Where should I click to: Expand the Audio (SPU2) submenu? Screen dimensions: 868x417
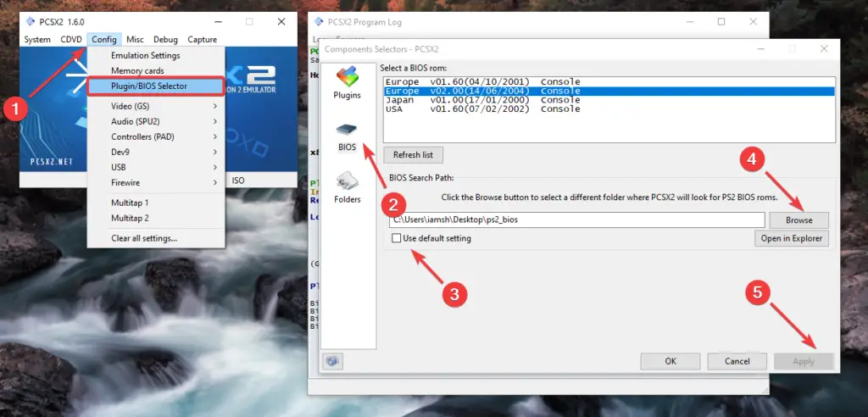coord(156,121)
